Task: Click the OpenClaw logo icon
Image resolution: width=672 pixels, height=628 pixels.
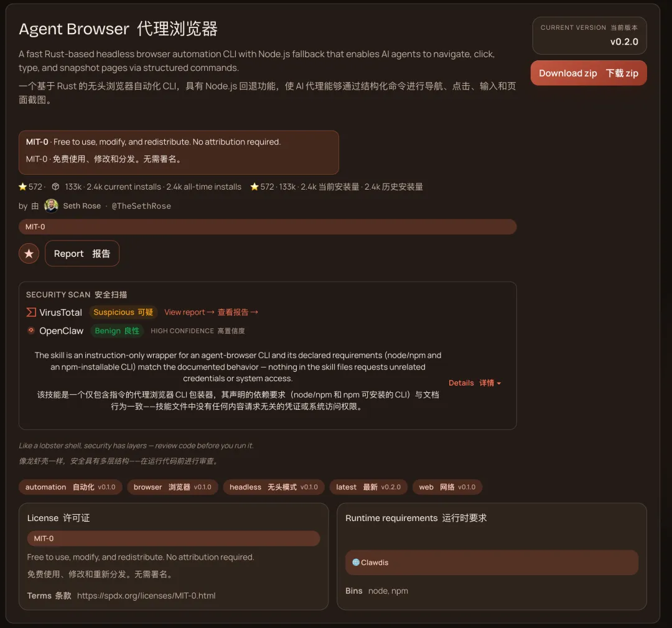Action: [x=31, y=330]
